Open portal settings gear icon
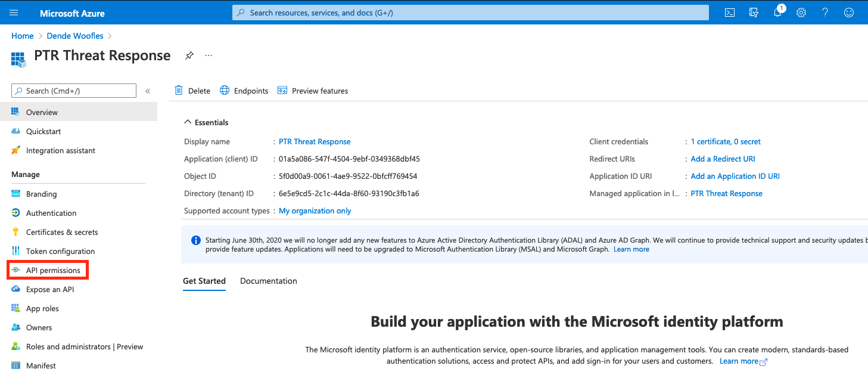This screenshot has width=868, height=375. click(x=801, y=13)
